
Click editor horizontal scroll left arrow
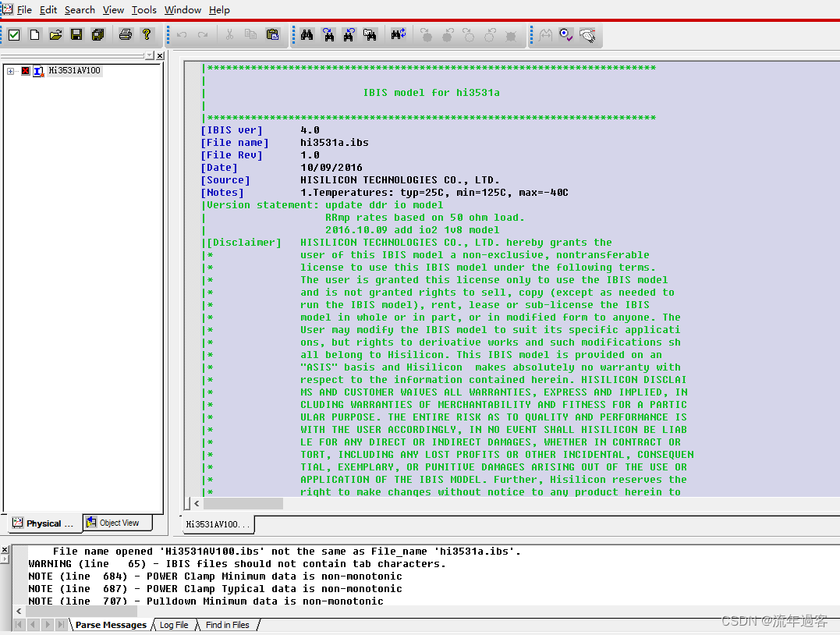[197, 504]
